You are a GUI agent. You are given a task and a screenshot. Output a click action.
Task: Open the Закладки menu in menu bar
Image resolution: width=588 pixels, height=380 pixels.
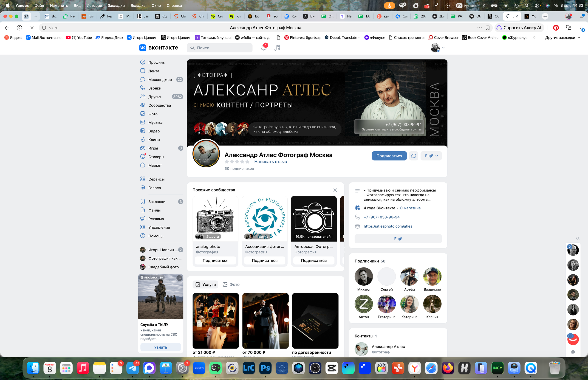tap(116, 6)
